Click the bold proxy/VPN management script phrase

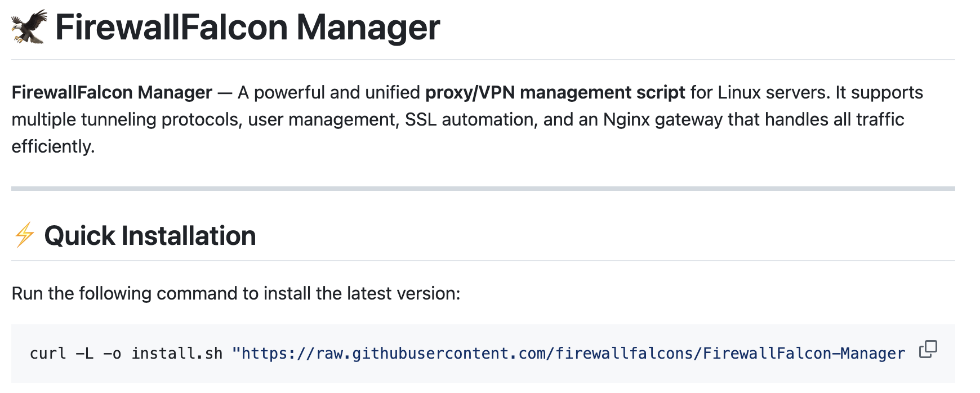click(555, 92)
